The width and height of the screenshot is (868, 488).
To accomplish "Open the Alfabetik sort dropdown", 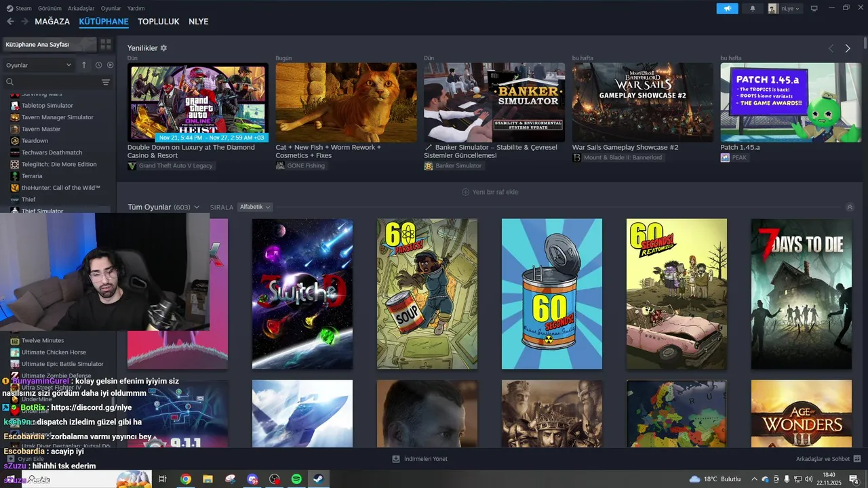I will point(255,207).
